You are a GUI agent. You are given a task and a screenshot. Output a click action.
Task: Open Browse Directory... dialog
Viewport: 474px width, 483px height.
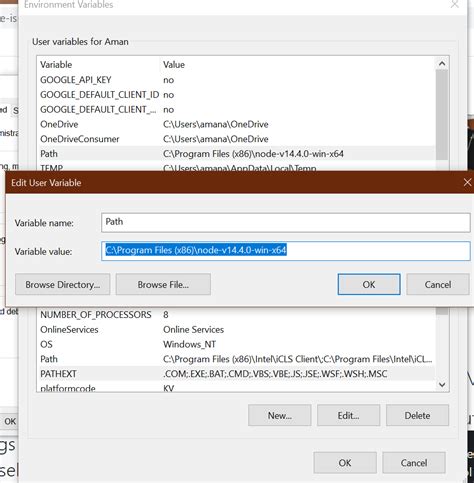tap(63, 284)
